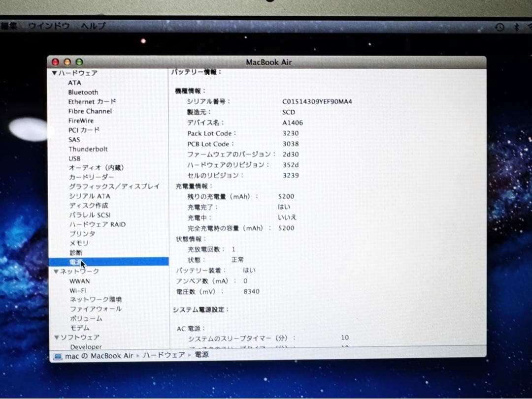Click 電圧数 value 8340
The width and height of the screenshot is (532, 399).
pyautogui.click(x=251, y=291)
